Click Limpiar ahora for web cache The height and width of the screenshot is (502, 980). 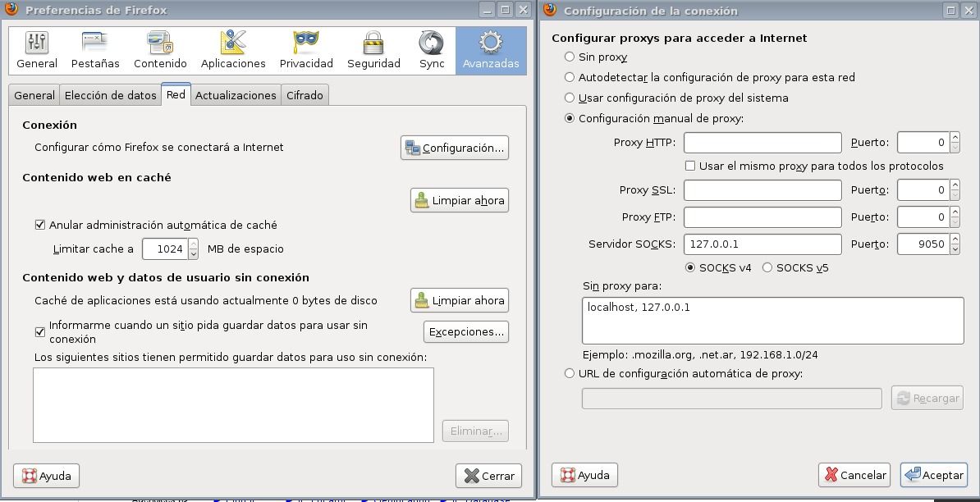(x=460, y=200)
